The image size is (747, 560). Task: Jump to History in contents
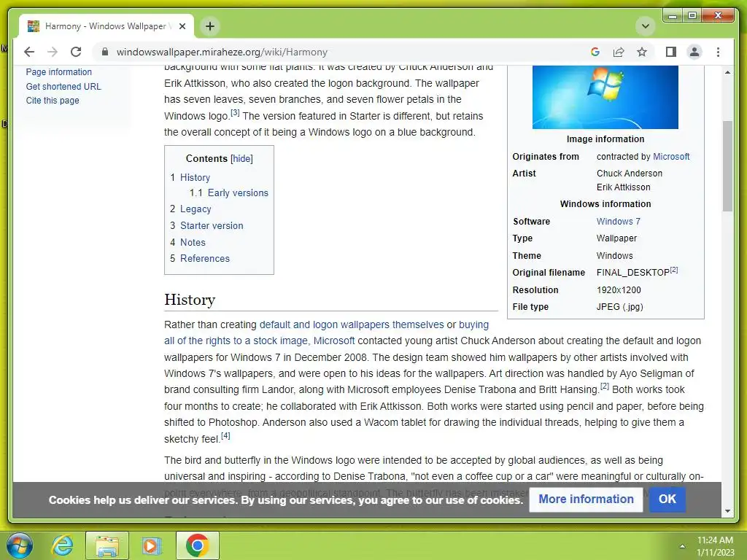(x=195, y=178)
